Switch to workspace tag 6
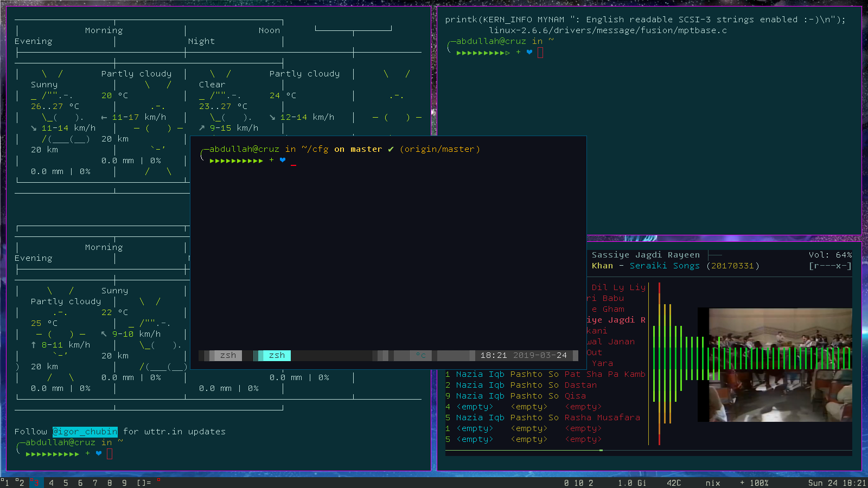 click(80, 483)
